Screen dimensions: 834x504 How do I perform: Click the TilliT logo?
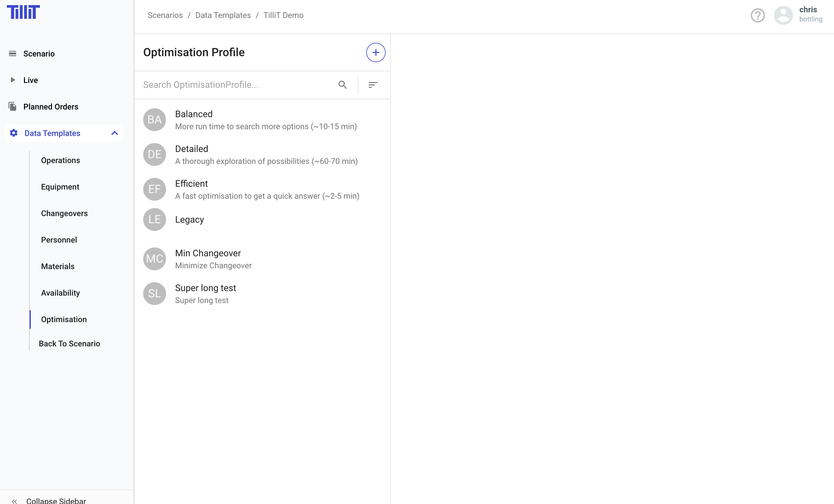pyautogui.click(x=23, y=12)
